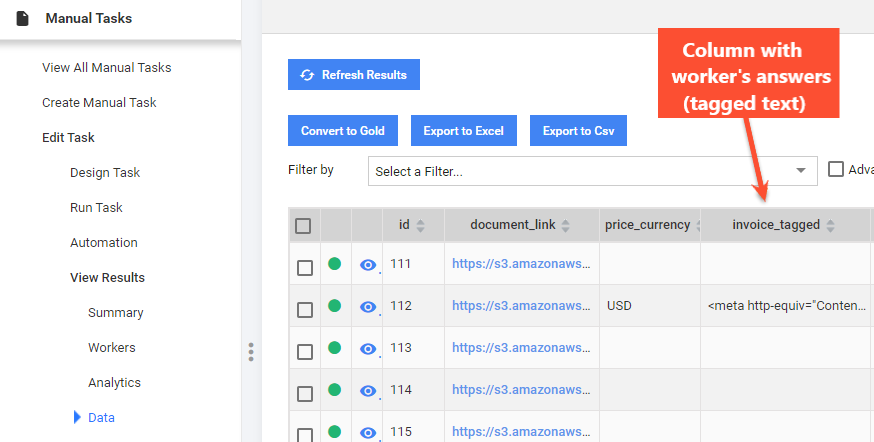Click the sidebar resize handle dots
This screenshot has width=874, height=442.
[251, 352]
